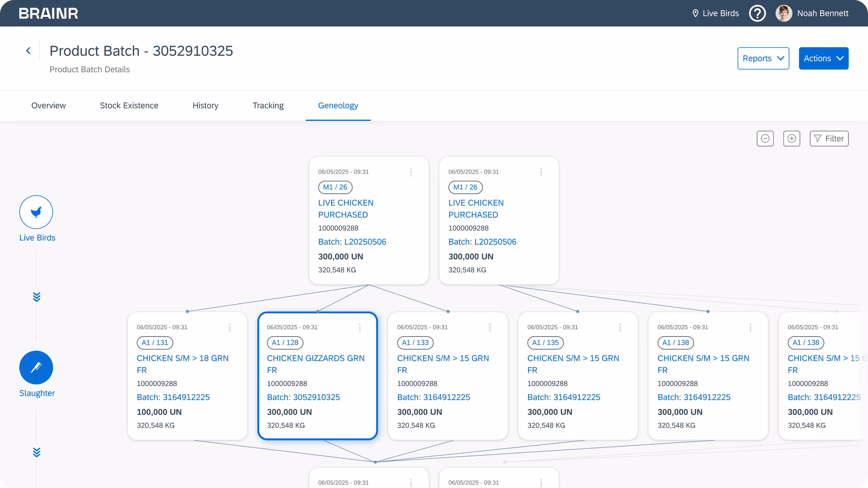Expand double chevron below Slaughter stage

36,452
